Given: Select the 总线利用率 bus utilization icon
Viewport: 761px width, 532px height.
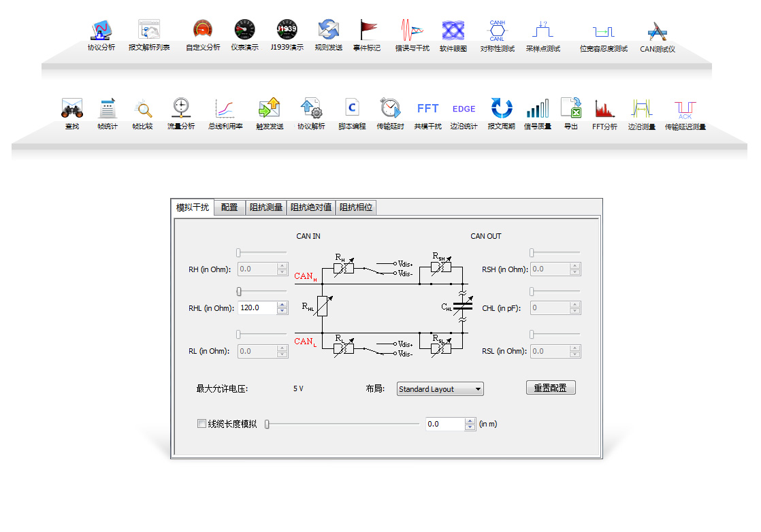Looking at the screenshot, I should coord(225,110).
